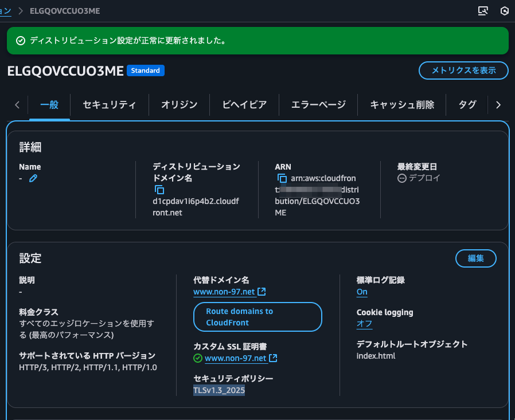
Task: Click the オフ link under Cookie logging
Action: (364, 324)
